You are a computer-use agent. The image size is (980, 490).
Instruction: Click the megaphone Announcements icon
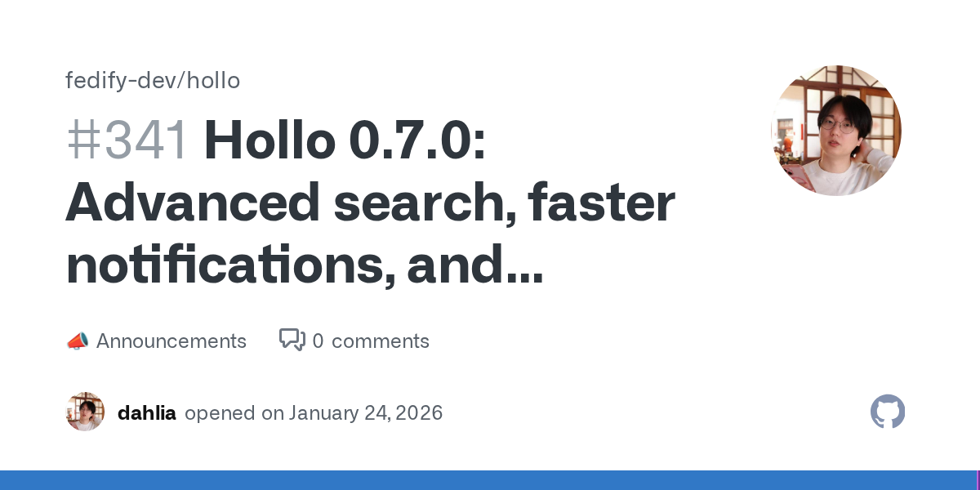click(77, 341)
